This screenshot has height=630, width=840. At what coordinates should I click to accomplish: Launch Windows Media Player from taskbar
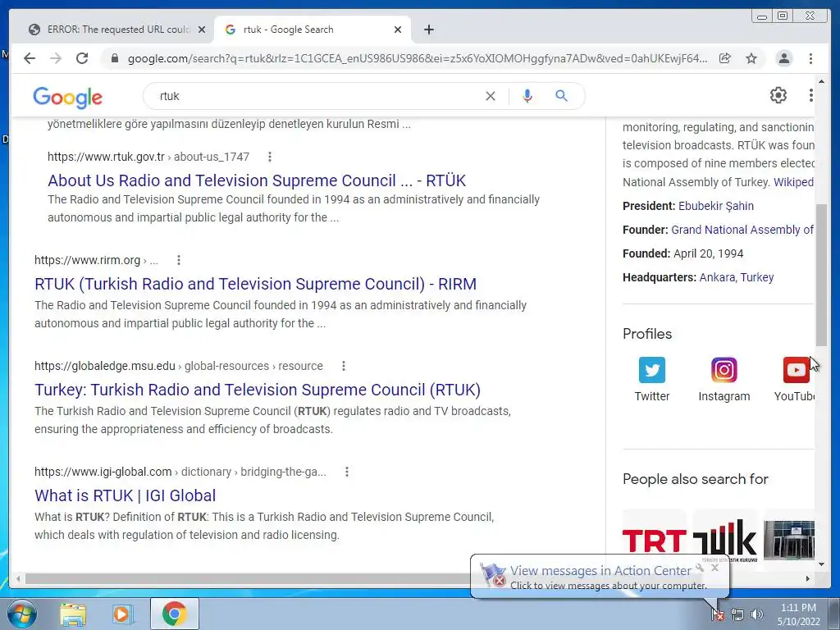[x=122, y=614]
